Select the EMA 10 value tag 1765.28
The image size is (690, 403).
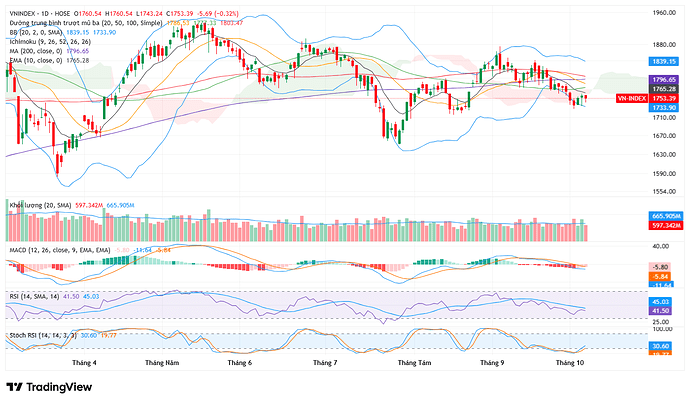click(664, 89)
